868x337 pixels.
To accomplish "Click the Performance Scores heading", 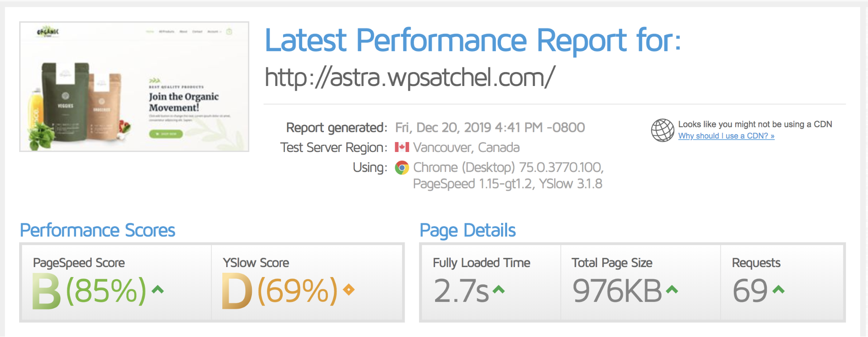I will (x=97, y=230).
